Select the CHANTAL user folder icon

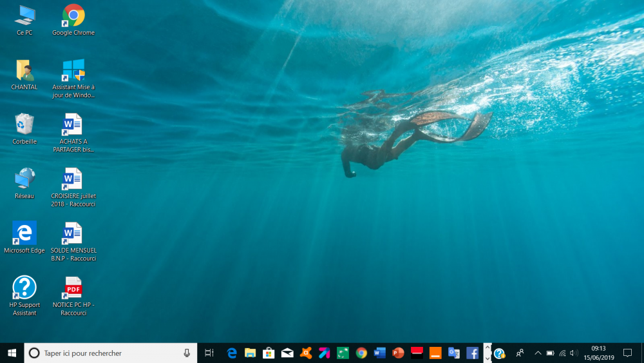pos(24,75)
